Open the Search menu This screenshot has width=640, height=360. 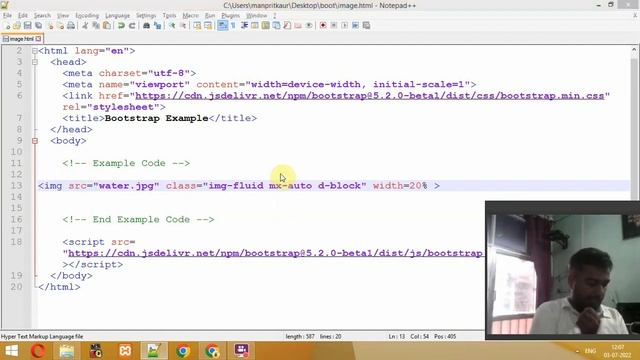tap(42, 16)
